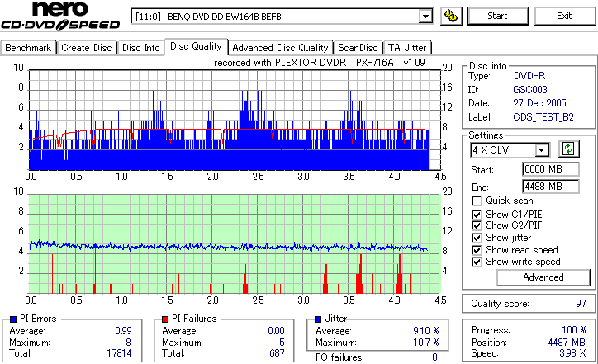The image size is (598, 364).
Task: Click the date 27 Dec 2005
Action: (x=539, y=103)
